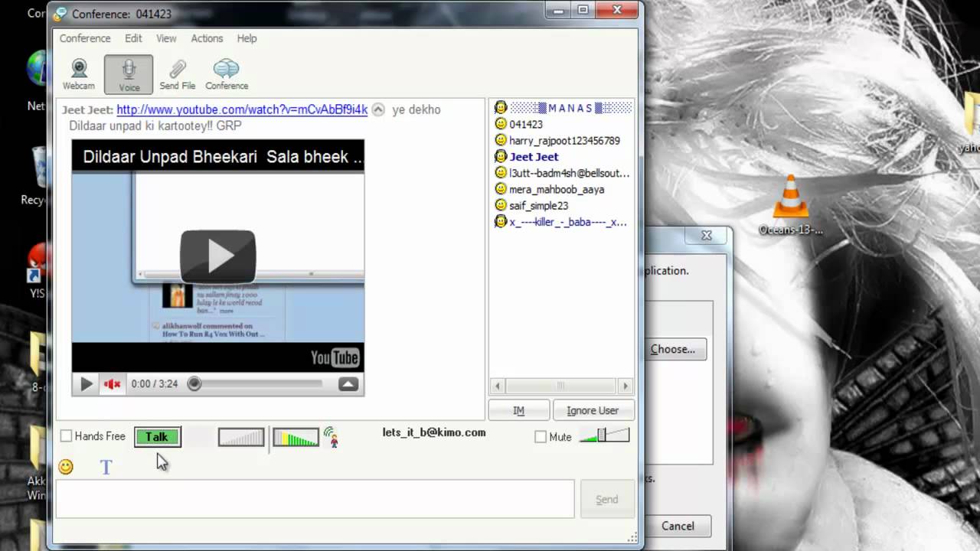Click the video title Dildaar Unpad Bheekari
Screen dimensions: 980x551
pyautogui.click(x=223, y=158)
